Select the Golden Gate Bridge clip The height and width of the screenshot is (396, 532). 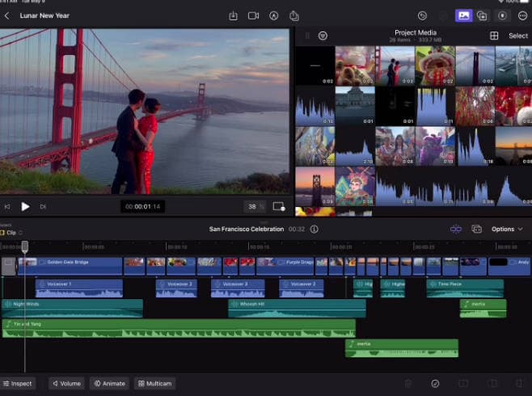70,266
